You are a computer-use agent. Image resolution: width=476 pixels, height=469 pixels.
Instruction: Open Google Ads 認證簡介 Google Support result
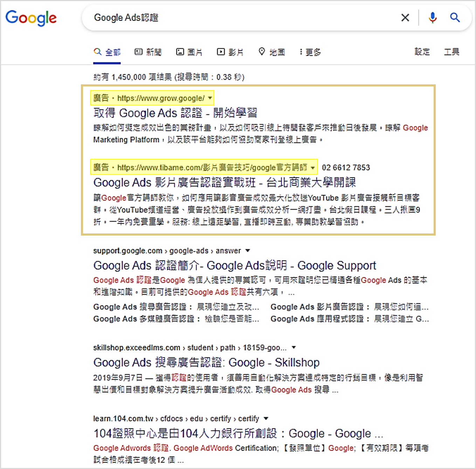click(235, 265)
